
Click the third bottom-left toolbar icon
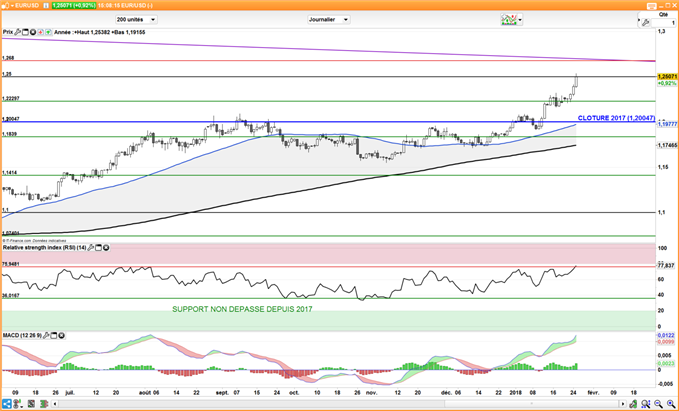click(x=31, y=404)
